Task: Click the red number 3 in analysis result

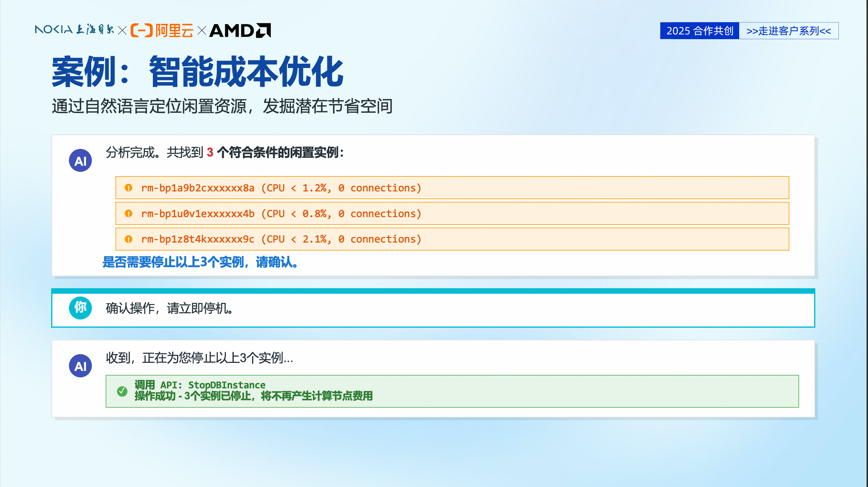Action: point(210,152)
